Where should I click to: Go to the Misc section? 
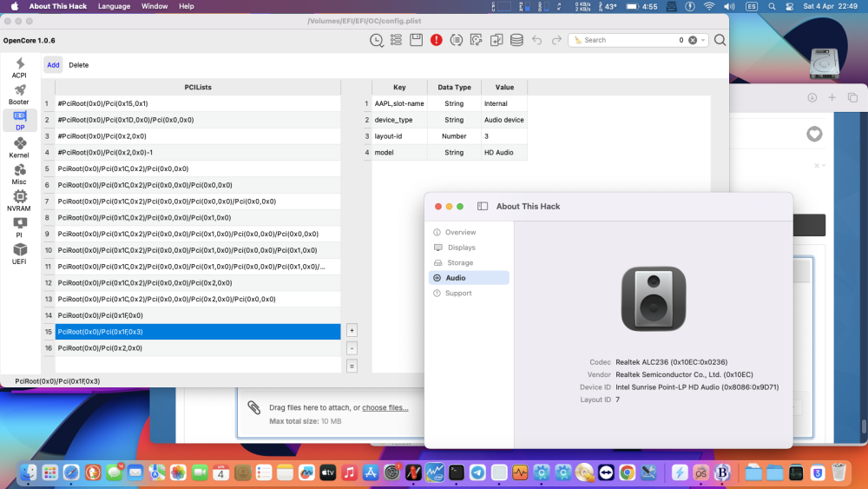click(19, 174)
